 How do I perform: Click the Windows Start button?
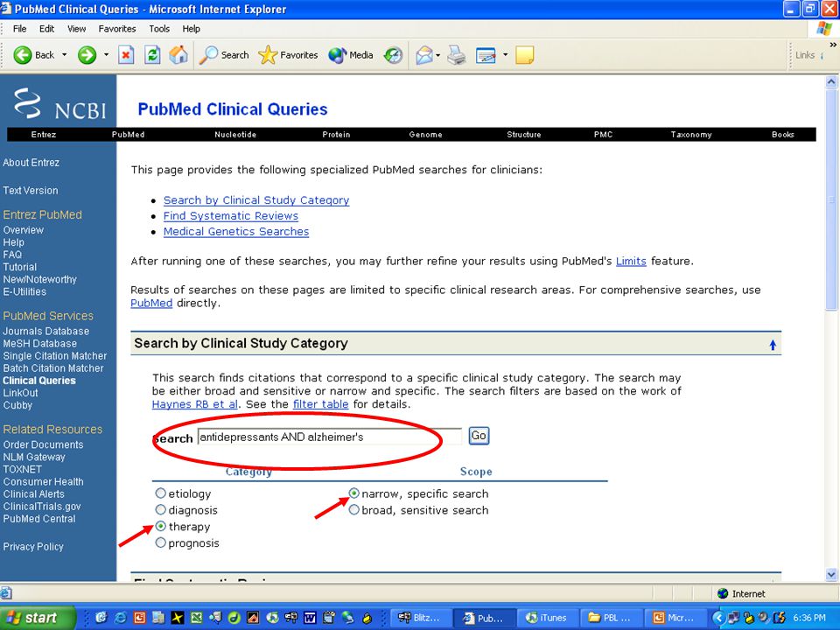click(38, 618)
